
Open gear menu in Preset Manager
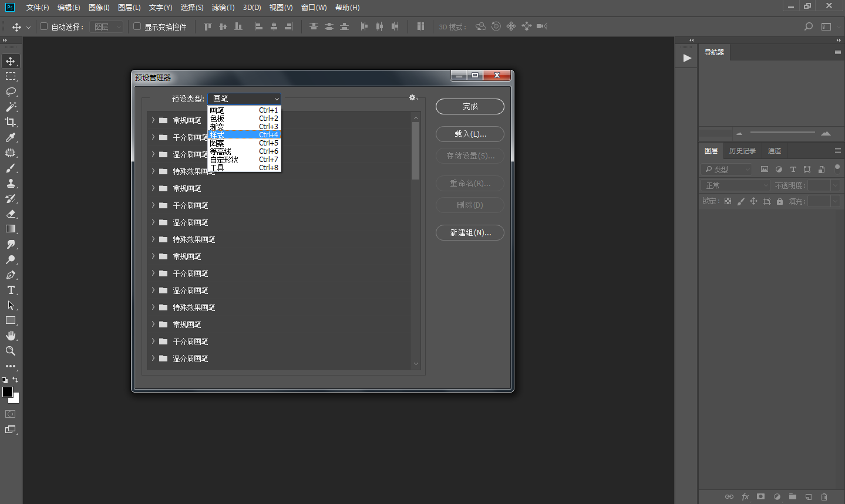(x=413, y=97)
